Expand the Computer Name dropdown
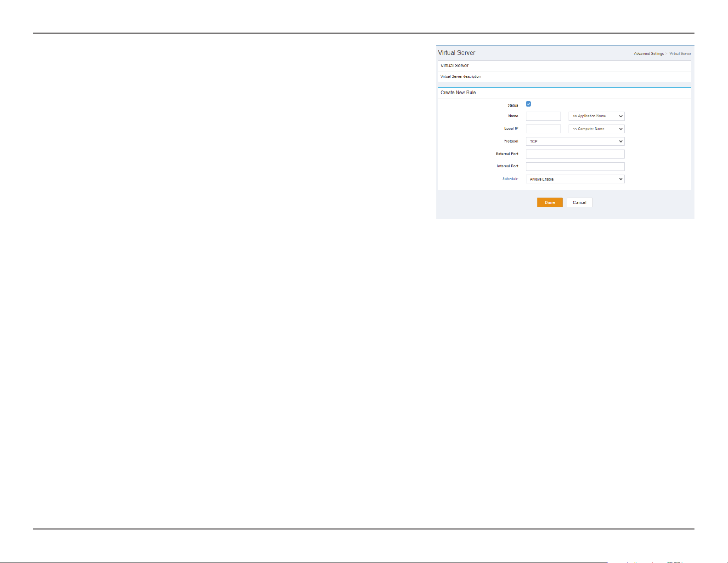Image resolution: width=728 pixels, height=563 pixels. pyautogui.click(x=596, y=129)
